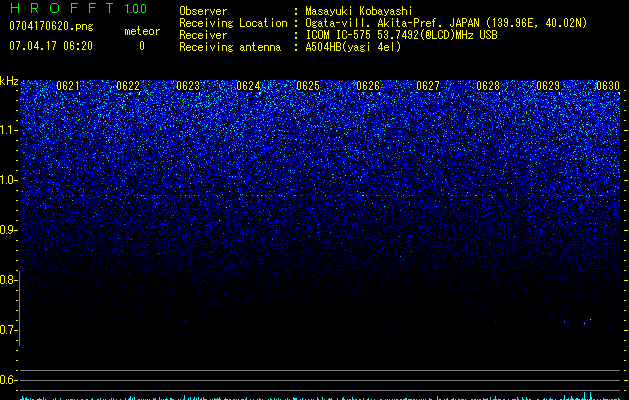Click the 0.6 kHz axis label

pyautogui.click(x=8, y=380)
